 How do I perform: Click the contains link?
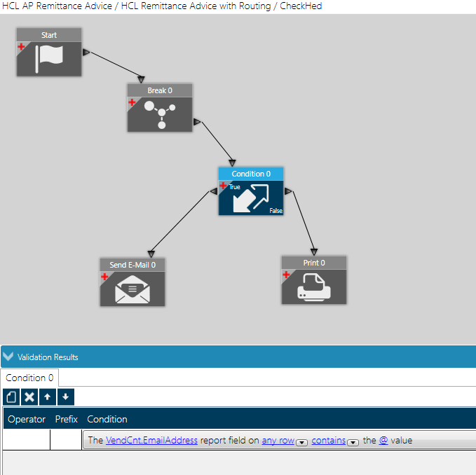[x=329, y=440]
